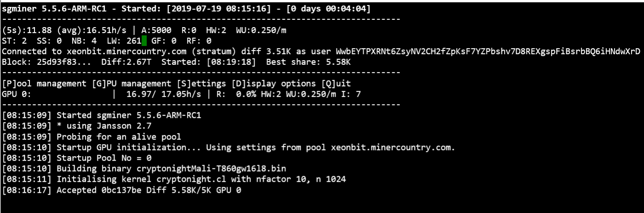Select the Initialising kernel cryptonight.cl log line

[x=174, y=179]
